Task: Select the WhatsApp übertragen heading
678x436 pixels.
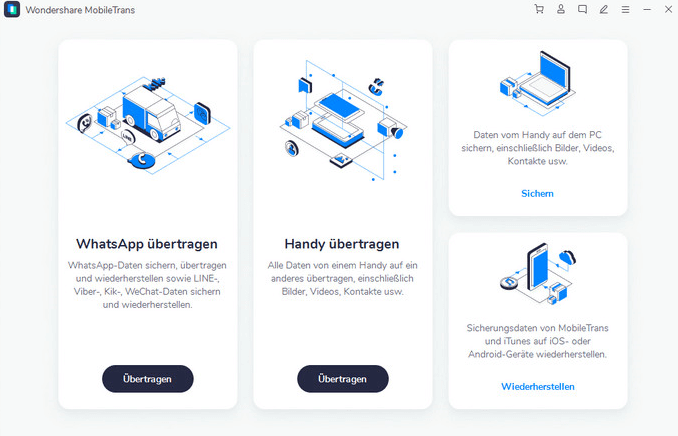Action: 147,244
